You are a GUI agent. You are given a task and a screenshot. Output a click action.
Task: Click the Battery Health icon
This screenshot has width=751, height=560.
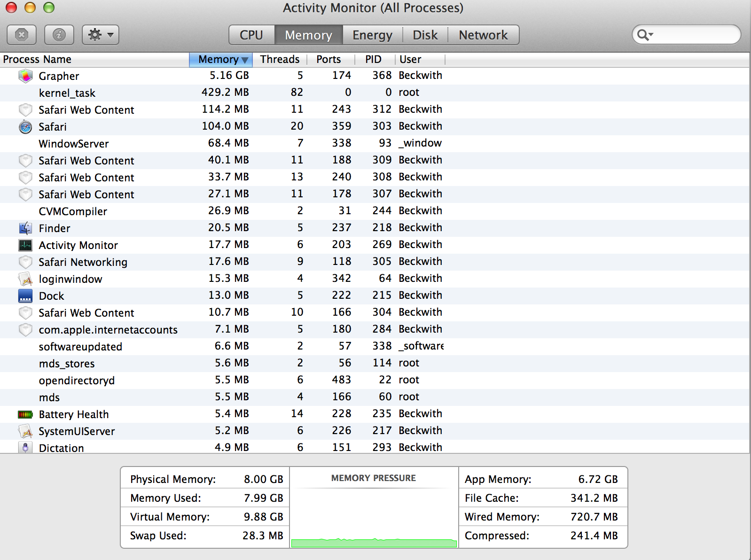tap(25, 414)
